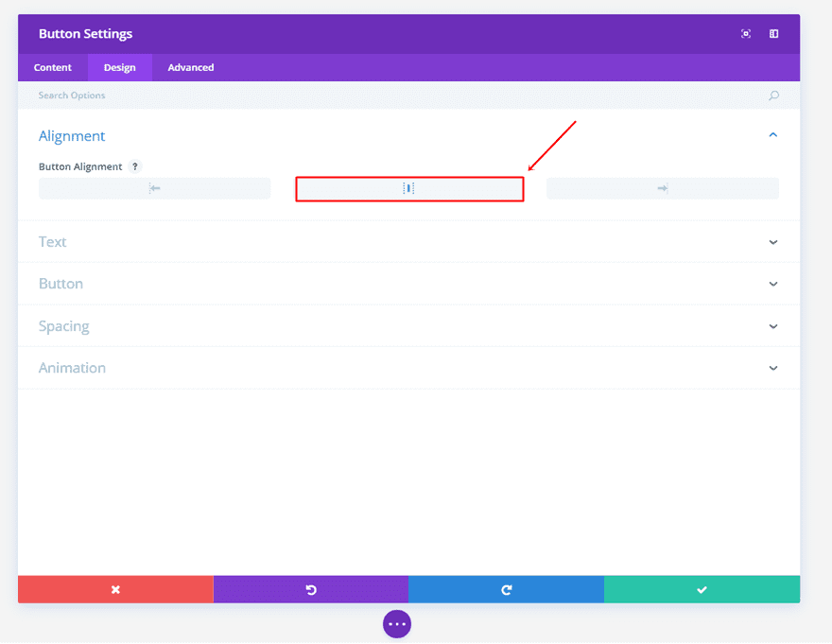The height and width of the screenshot is (644, 832).
Task: Open the Button settings group
Action: 61,284
